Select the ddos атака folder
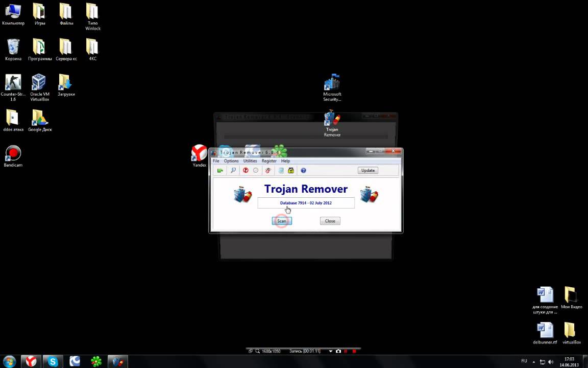Screen dimensions: 588x368 (13, 121)
